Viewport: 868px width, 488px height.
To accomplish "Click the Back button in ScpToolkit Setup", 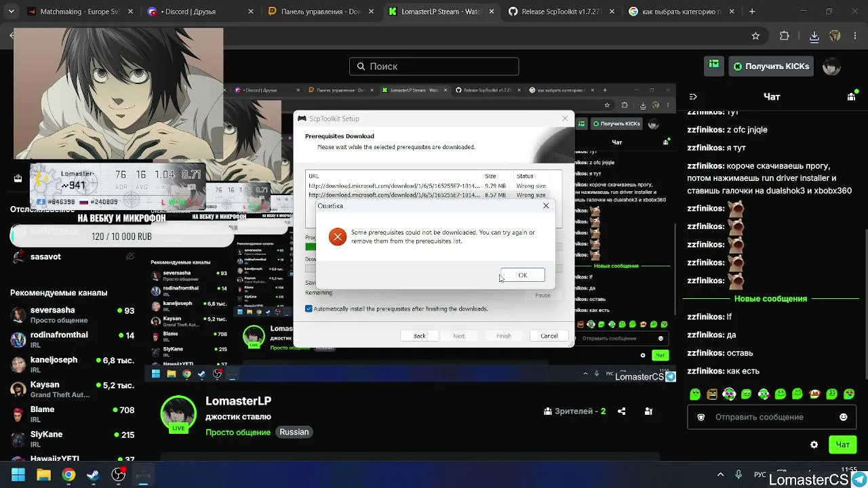I will click(420, 336).
